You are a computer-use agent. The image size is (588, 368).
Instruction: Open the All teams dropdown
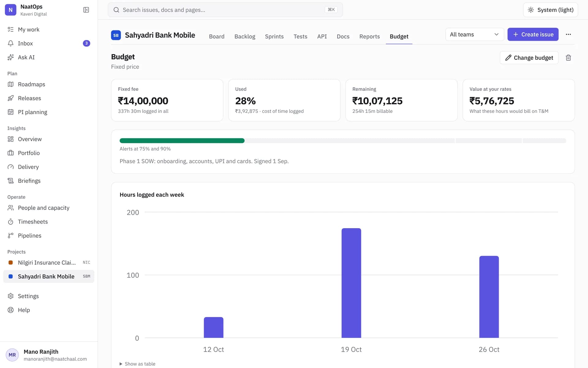click(474, 34)
